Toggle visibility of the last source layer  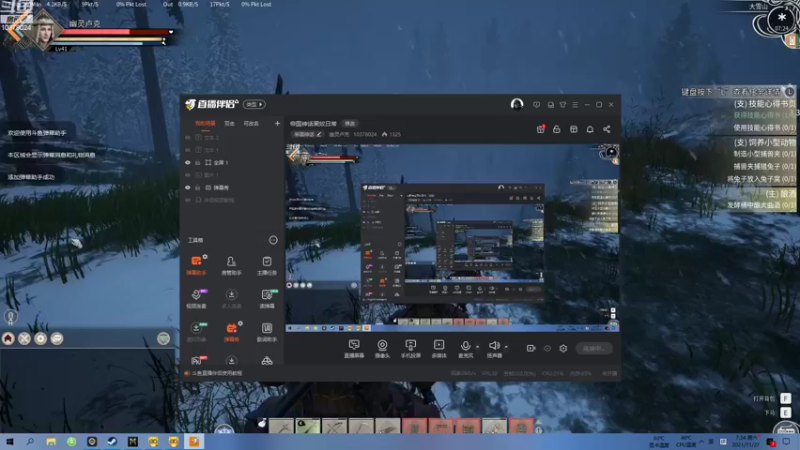tap(188, 200)
